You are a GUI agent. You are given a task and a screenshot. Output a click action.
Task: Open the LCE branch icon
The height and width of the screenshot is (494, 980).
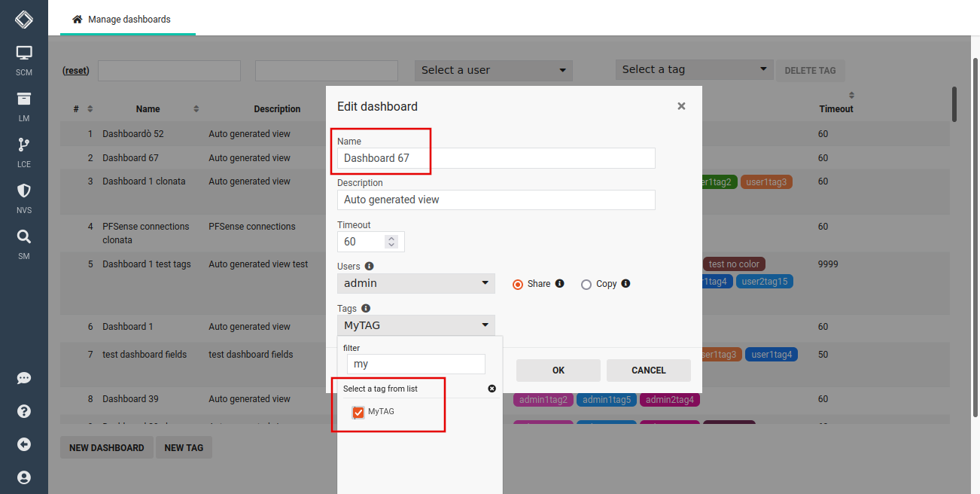(23, 148)
